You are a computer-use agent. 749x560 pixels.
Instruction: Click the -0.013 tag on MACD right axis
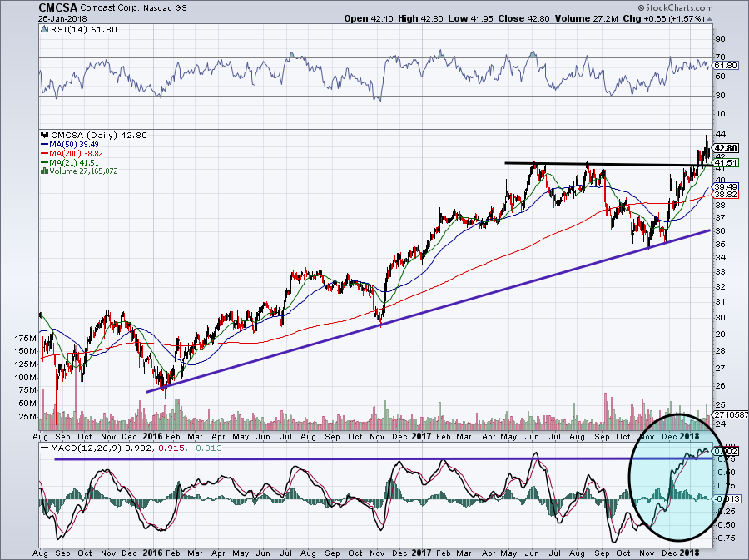[726, 499]
